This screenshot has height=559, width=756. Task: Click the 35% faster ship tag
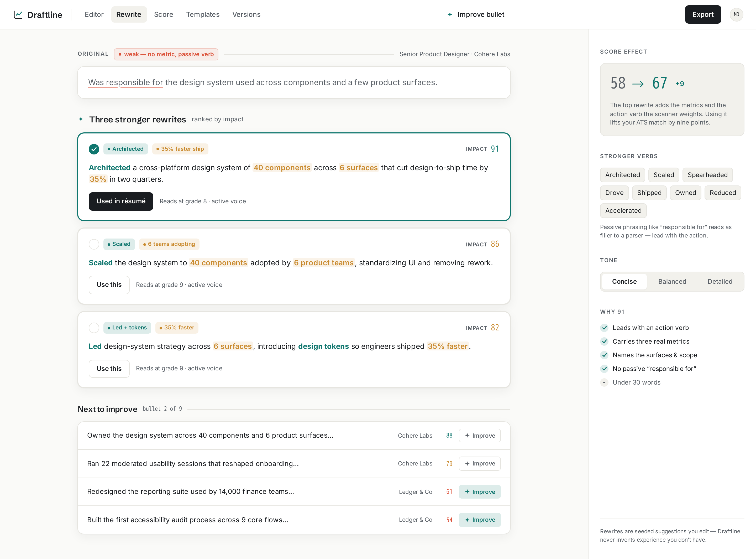pyautogui.click(x=180, y=149)
